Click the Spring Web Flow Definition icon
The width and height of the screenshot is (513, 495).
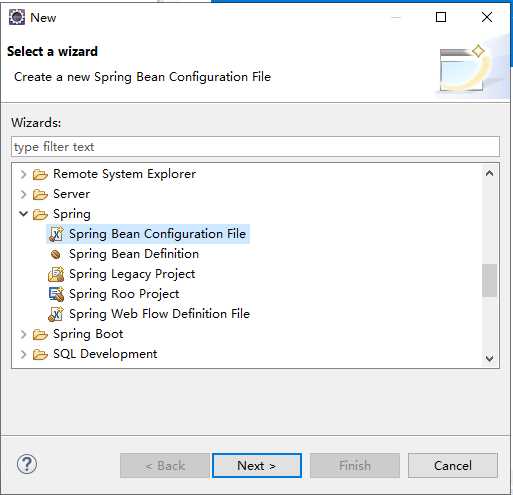click(x=56, y=314)
